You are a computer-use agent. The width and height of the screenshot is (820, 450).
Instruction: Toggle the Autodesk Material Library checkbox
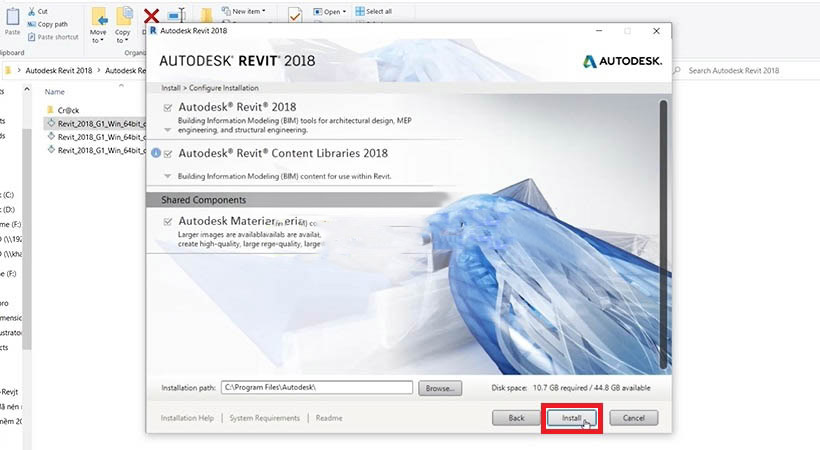tap(168, 221)
